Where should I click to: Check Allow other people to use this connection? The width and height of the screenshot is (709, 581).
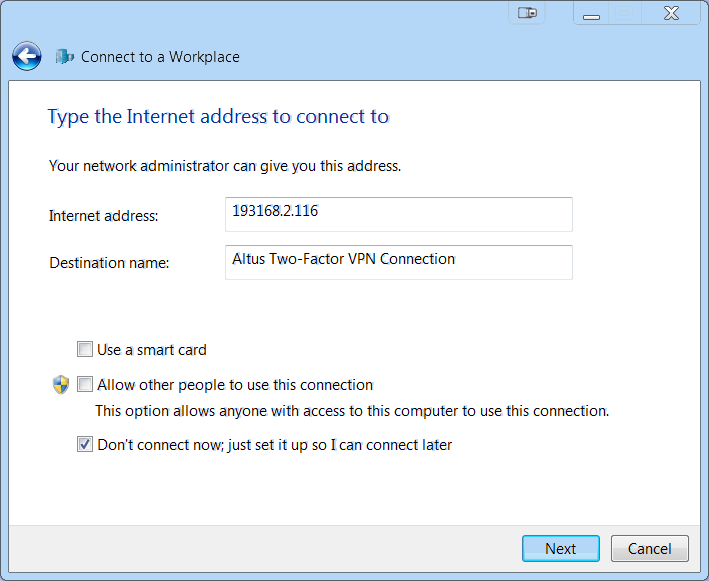85,385
